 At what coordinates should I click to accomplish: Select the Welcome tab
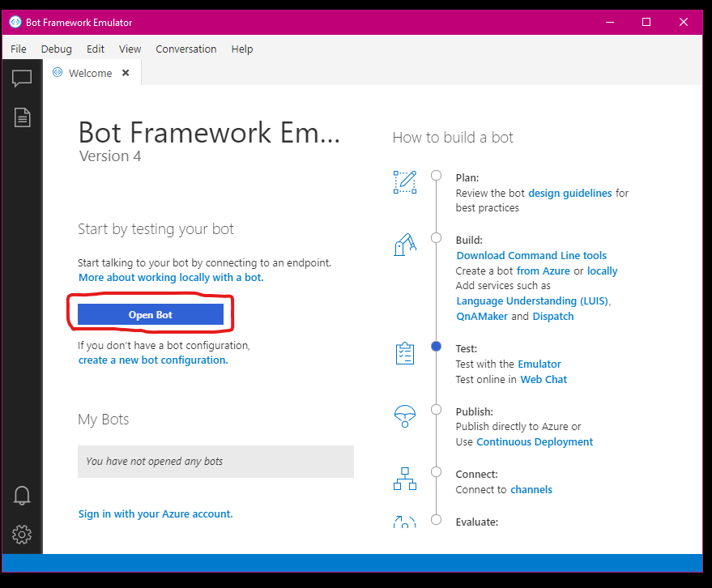point(90,73)
